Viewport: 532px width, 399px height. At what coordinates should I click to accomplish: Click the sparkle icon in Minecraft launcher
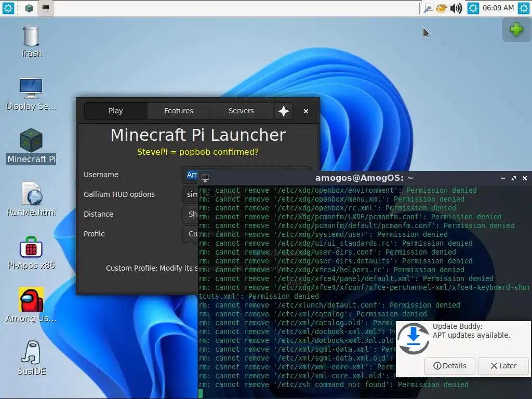pos(284,111)
